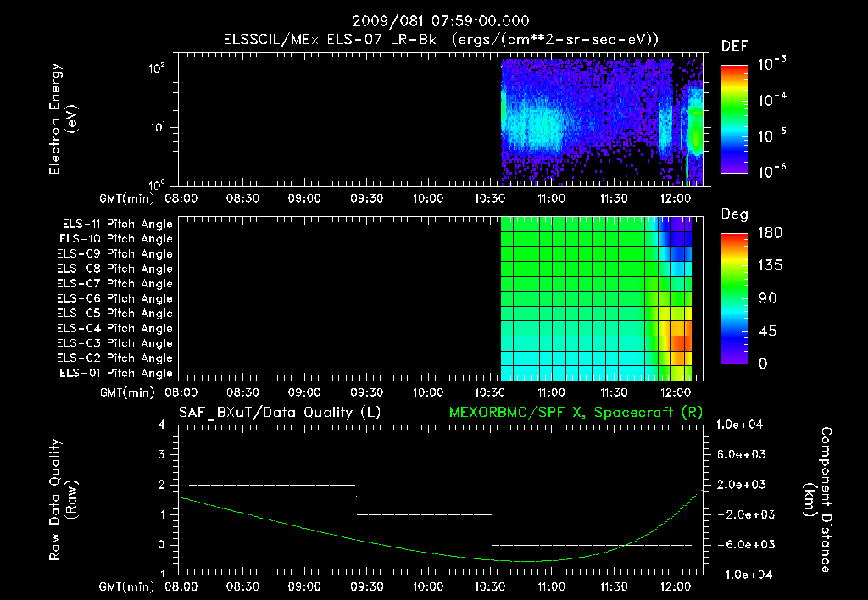Click the Component Distance (km) axis label
The image size is (868, 600).
coord(818,500)
